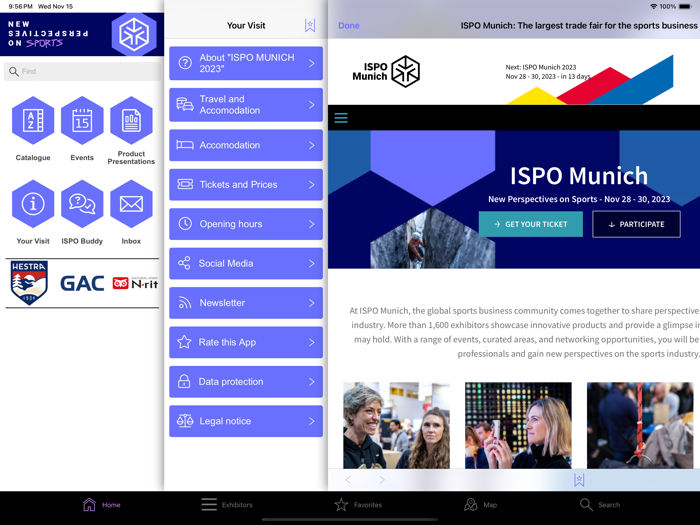Expand Newsletter row via its chevron
This screenshot has height=525, width=700.
click(x=312, y=303)
